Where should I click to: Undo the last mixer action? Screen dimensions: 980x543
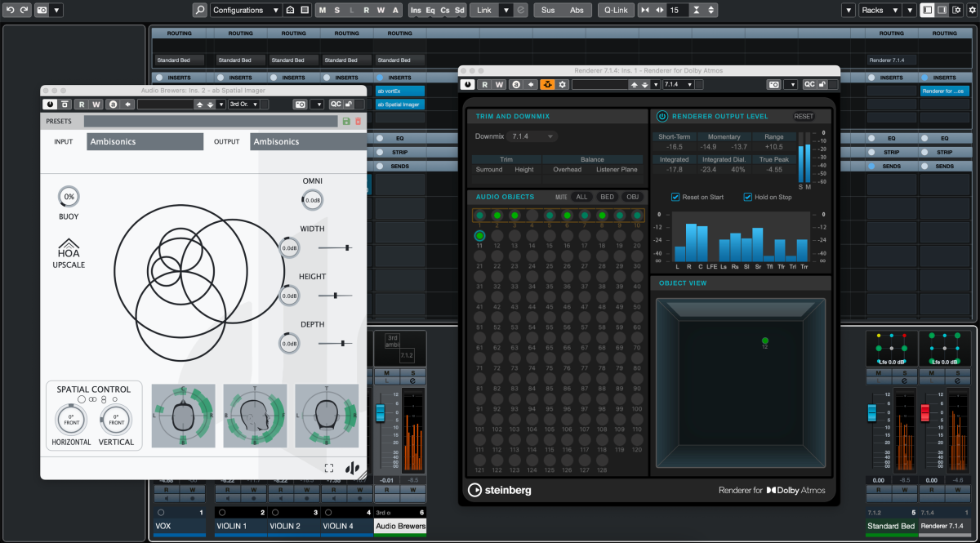coord(11,11)
